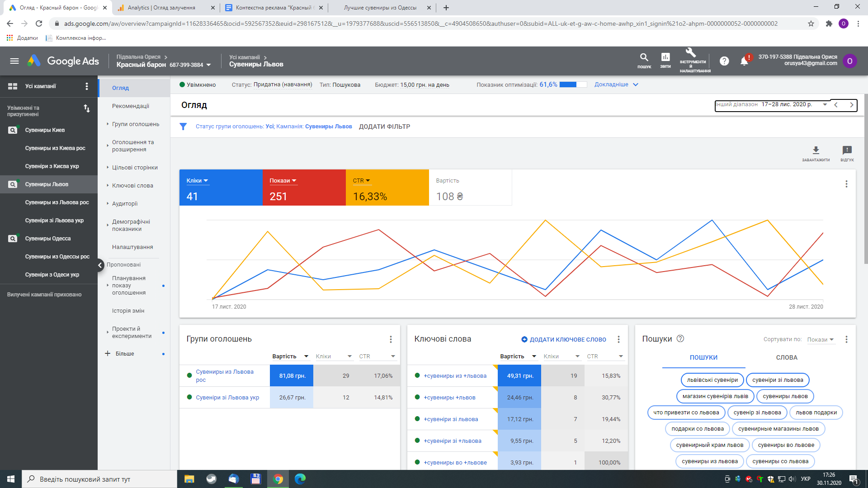Open the hamburger navigation menu
This screenshot has width=868, height=488.
coord(14,61)
